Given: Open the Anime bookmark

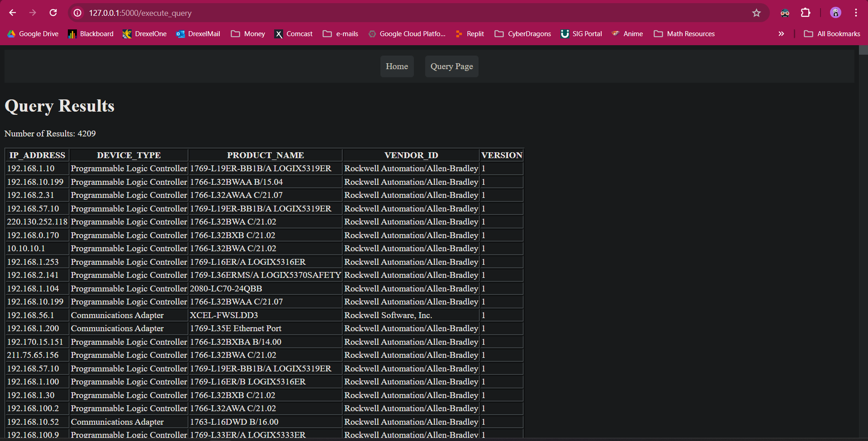Looking at the screenshot, I should 627,34.
